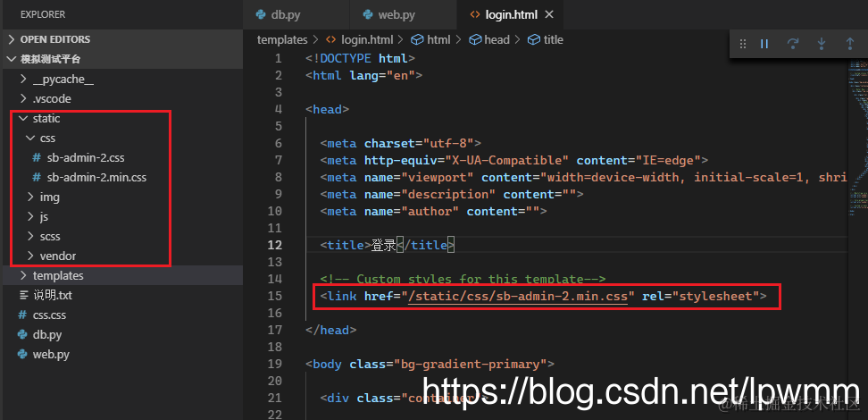
Task: Open db.py in the explorer tree
Action: click(x=121, y=335)
